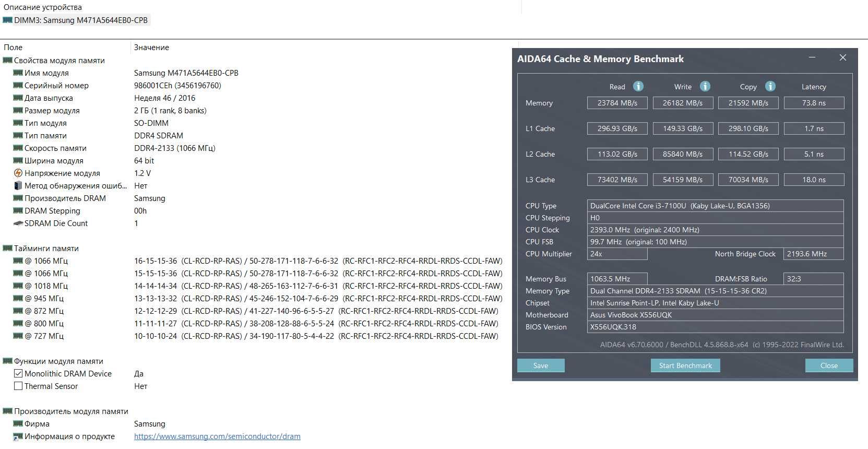This screenshot has width=868, height=449.
Task: Click the icon beside Тип модуля row
Action: (18, 123)
